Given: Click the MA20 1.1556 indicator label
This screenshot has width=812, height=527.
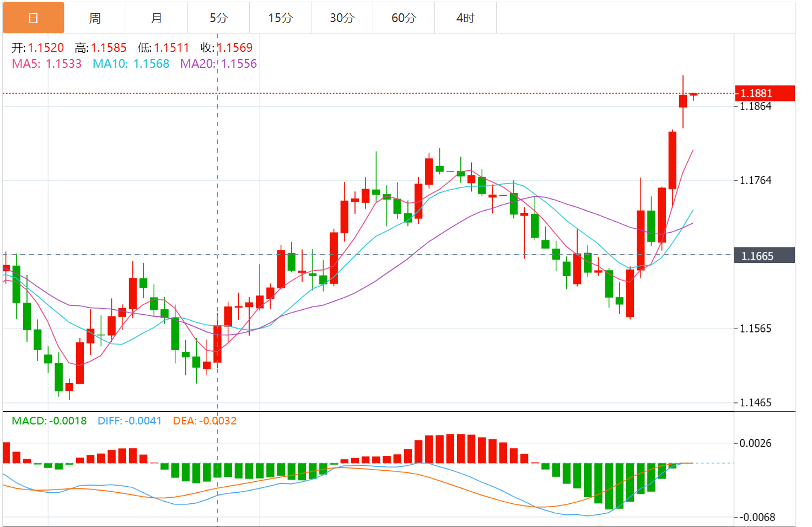Looking at the screenshot, I should coord(219,64).
